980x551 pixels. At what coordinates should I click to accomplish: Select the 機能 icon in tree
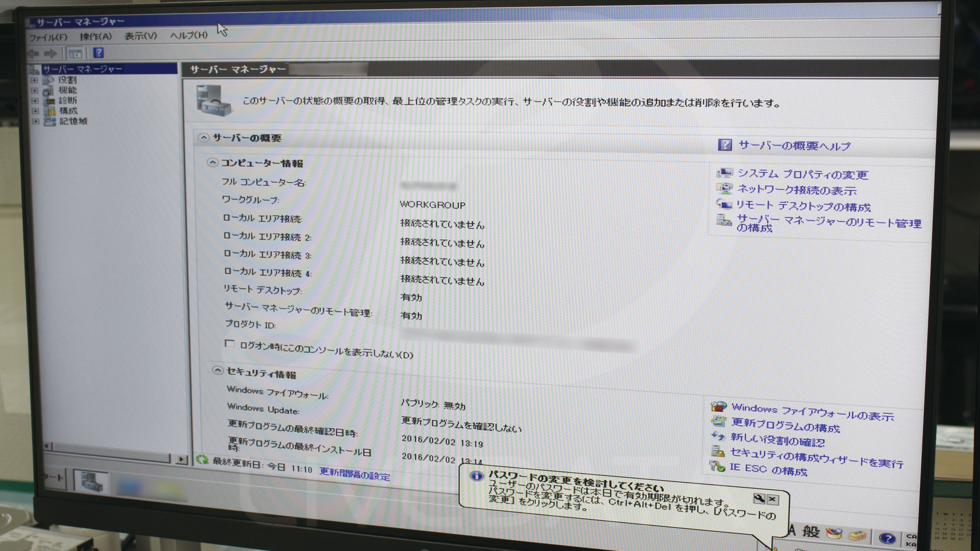[48, 91]
